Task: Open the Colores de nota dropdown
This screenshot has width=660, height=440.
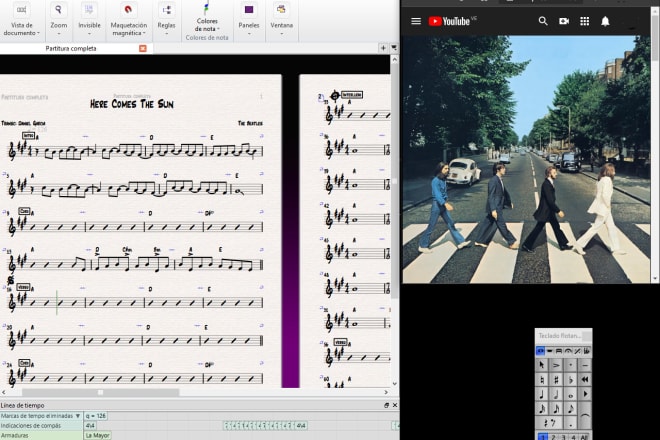Action: click(207, 19)
